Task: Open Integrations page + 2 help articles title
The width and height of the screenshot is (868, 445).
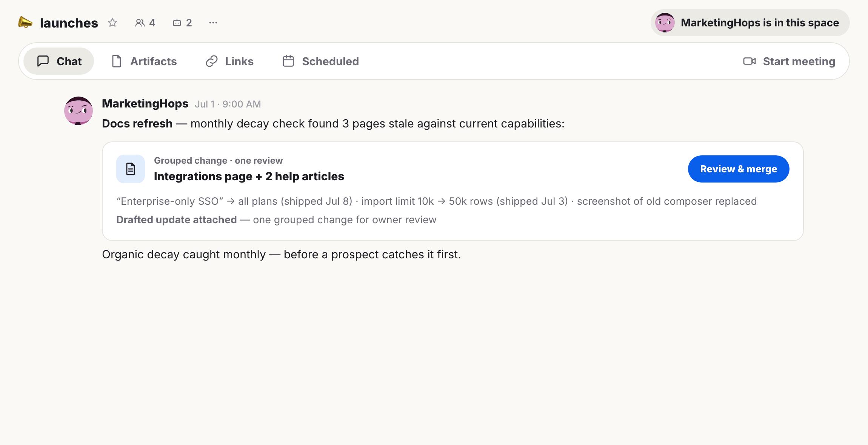Action: coord(249,176)
